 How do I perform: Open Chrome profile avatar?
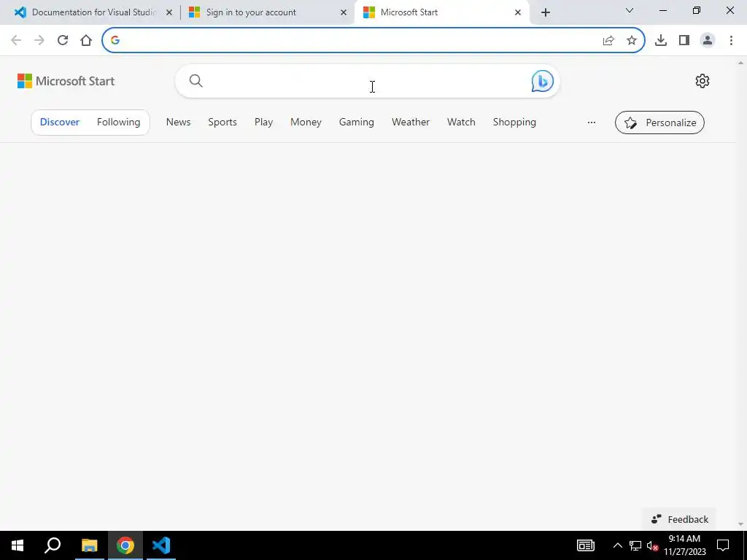[708, 40]
